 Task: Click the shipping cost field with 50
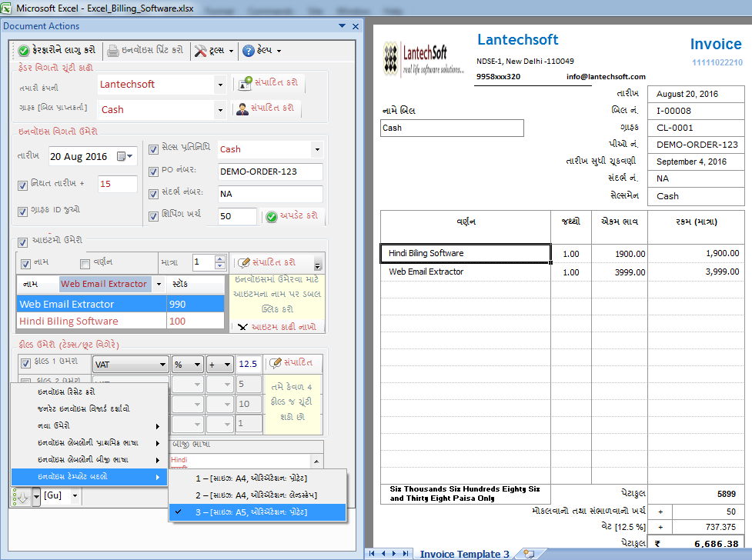tap(237, 216)
